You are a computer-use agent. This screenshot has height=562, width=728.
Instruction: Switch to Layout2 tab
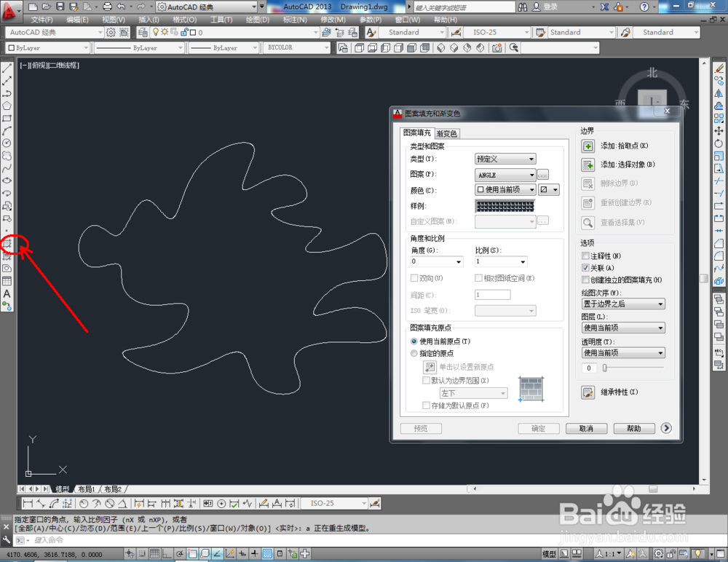(113, 489)
